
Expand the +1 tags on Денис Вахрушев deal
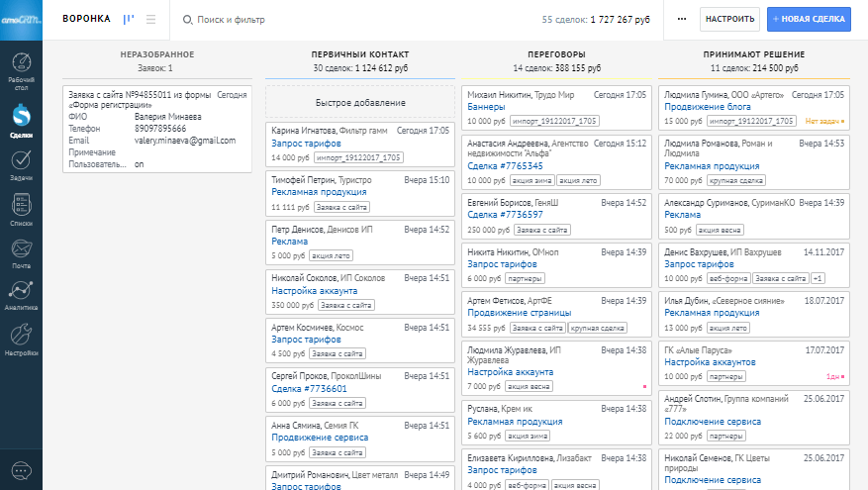coord(819,279)
